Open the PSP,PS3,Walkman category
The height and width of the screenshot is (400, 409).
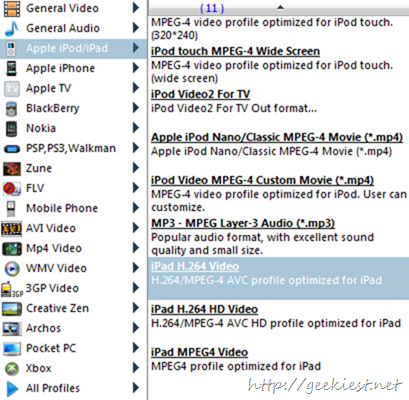[x=73, y=148]
